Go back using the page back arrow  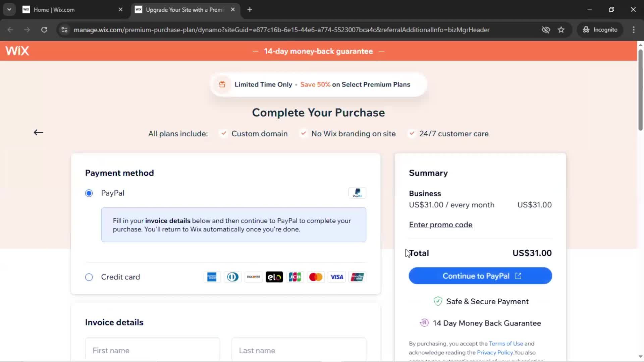click(x=39, y=132)
